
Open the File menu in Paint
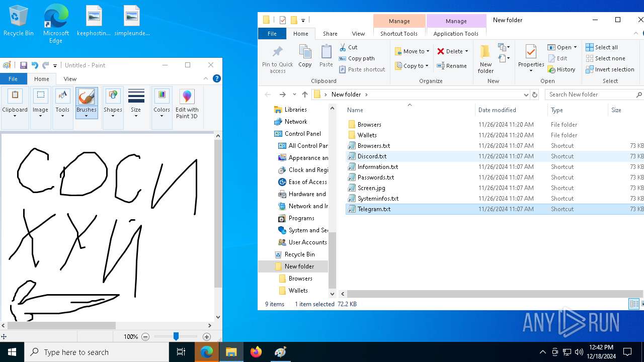tap(13, 79)
